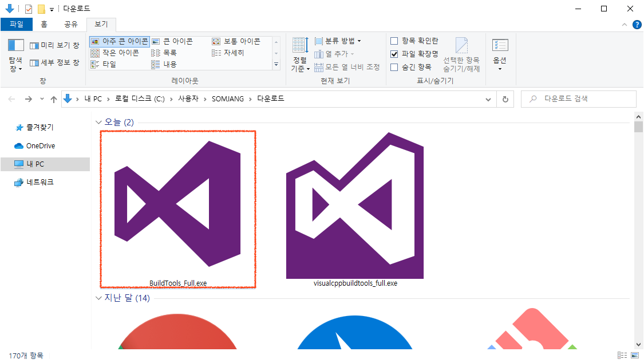Click SOMJANG in the address bar

pos(228,99)
